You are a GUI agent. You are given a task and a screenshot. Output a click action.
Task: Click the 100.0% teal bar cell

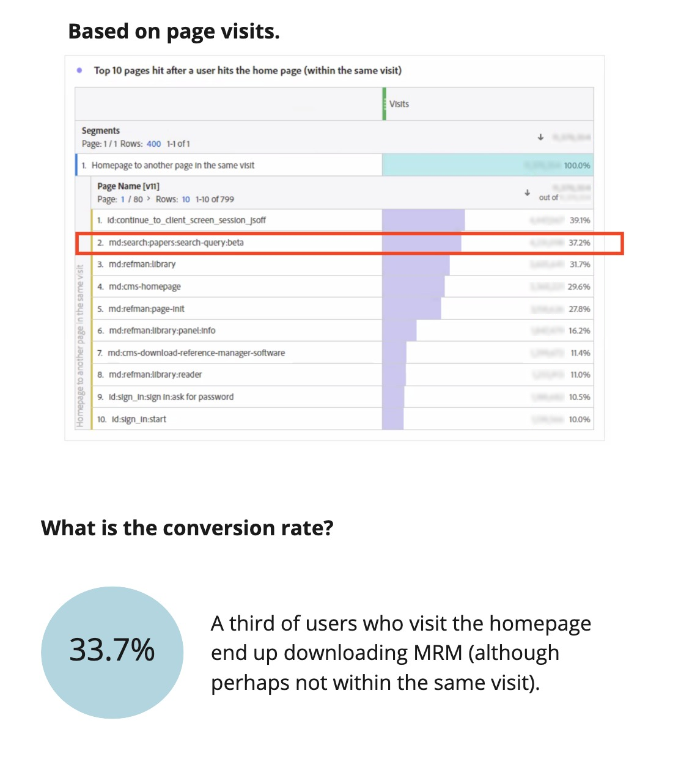click(487, 165)
